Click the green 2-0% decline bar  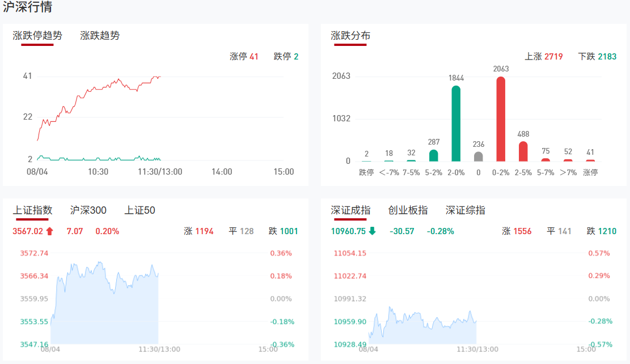(456, 124)
